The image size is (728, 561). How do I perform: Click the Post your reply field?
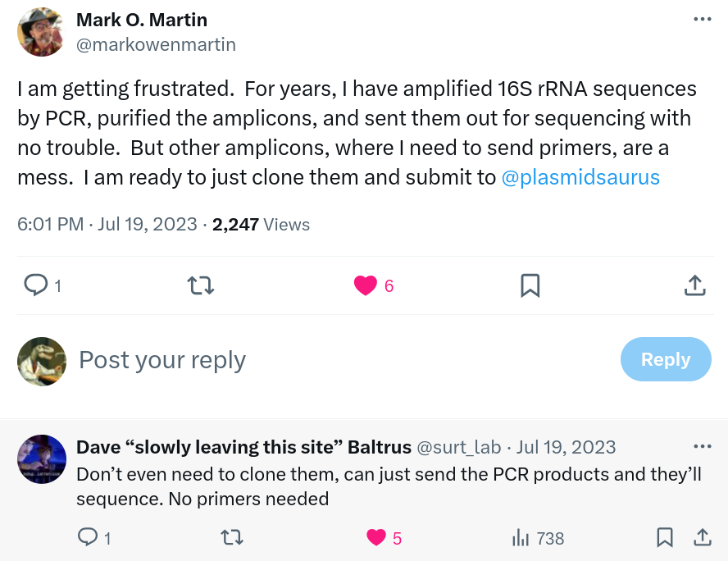(x=162, y=359)
